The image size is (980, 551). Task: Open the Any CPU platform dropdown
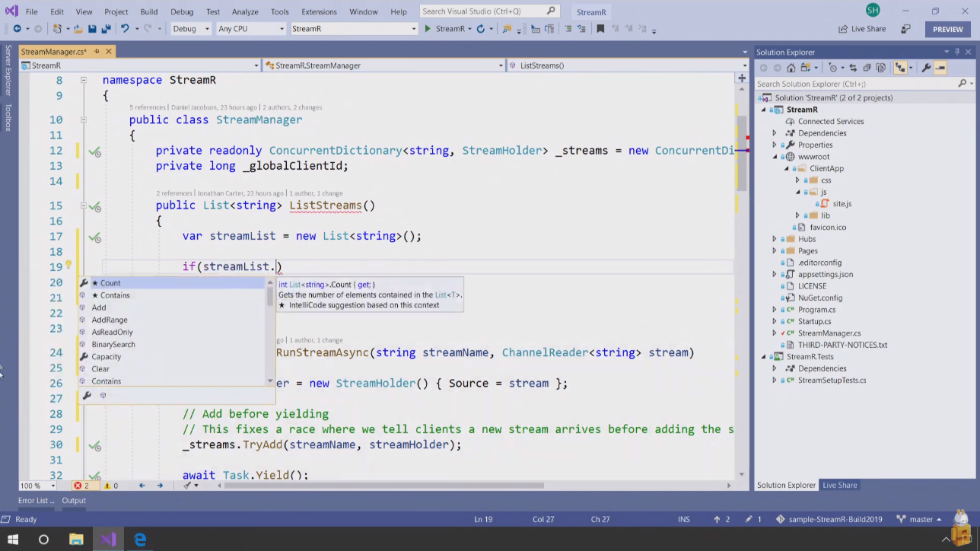[x=250, y=29]
